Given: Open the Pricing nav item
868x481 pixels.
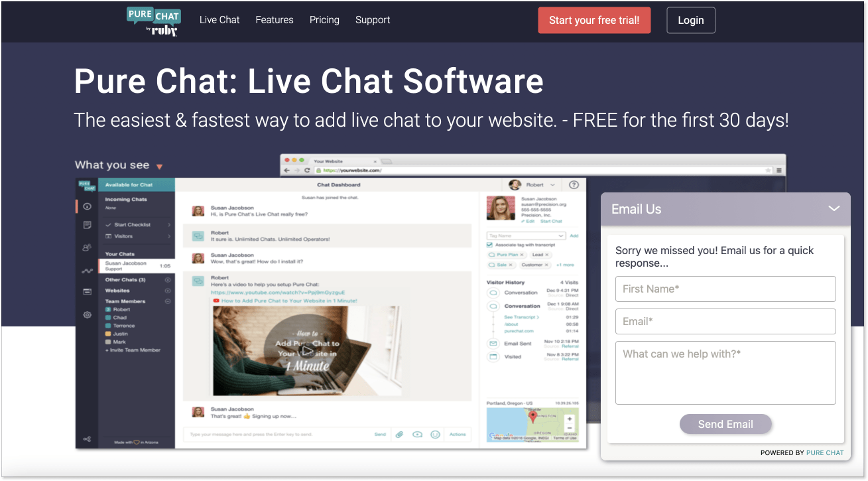Looking at the screenshot, I should click(x=324, y=20).
